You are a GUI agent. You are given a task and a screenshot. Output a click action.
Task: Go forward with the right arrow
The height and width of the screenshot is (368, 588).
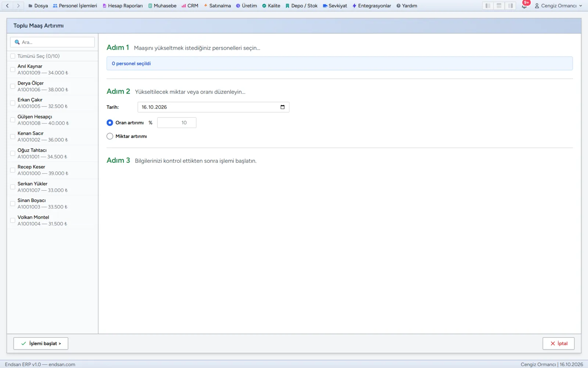(x=18, y=6)
